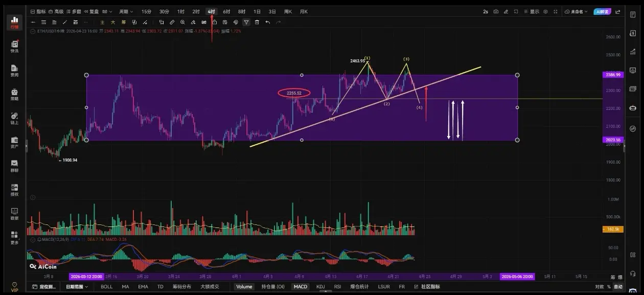Click the robot assistant icon on right sidebar
The height and width of the screenshot is (295, 644).
633,108
